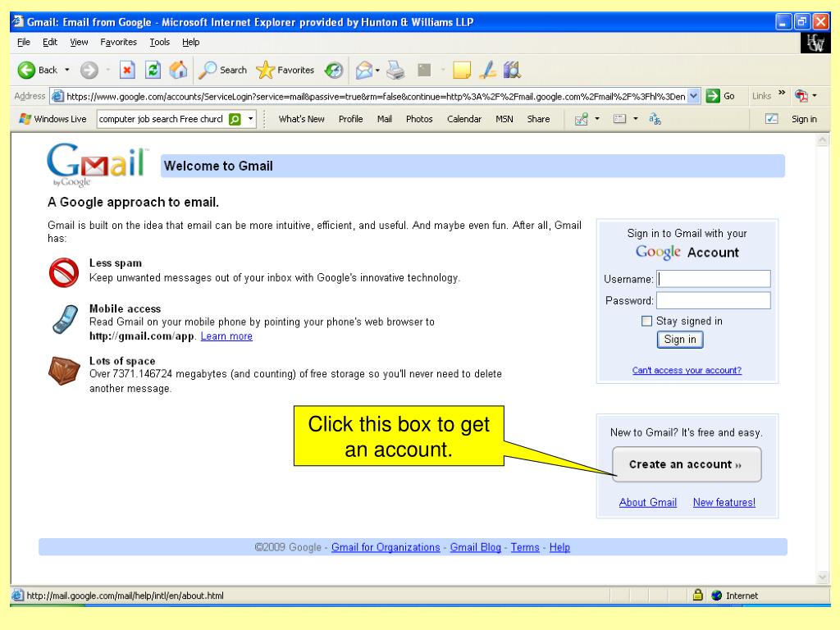The height and width of the screenshot is (630, 840).
Task: Open the address bar URL dropdown
Action: click(694, 96)
